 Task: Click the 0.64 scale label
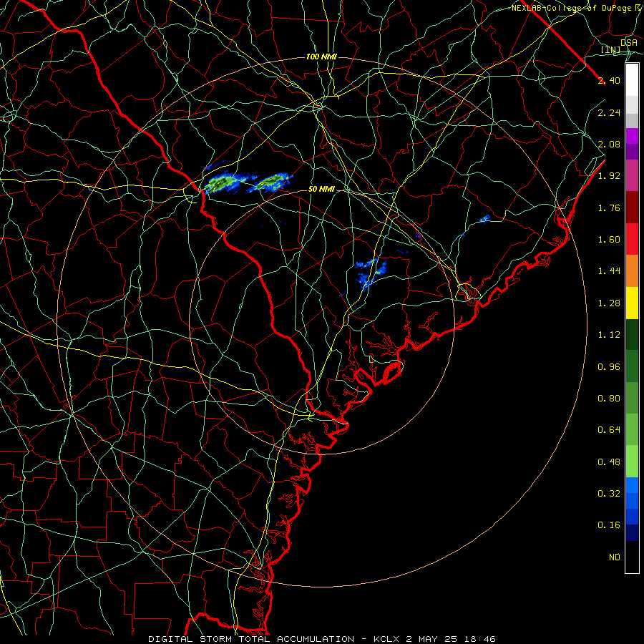click(609, 430)
